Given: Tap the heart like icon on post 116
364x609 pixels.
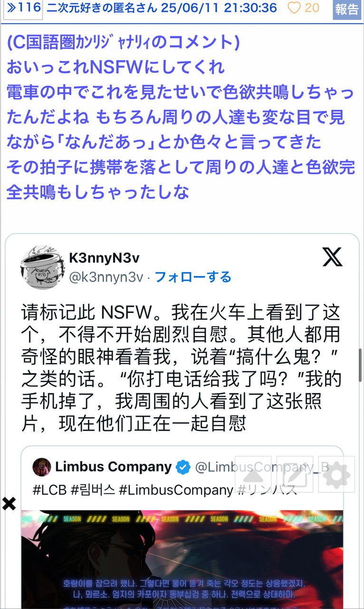Looking at the screenshot, I should click(x=294, y=8).
